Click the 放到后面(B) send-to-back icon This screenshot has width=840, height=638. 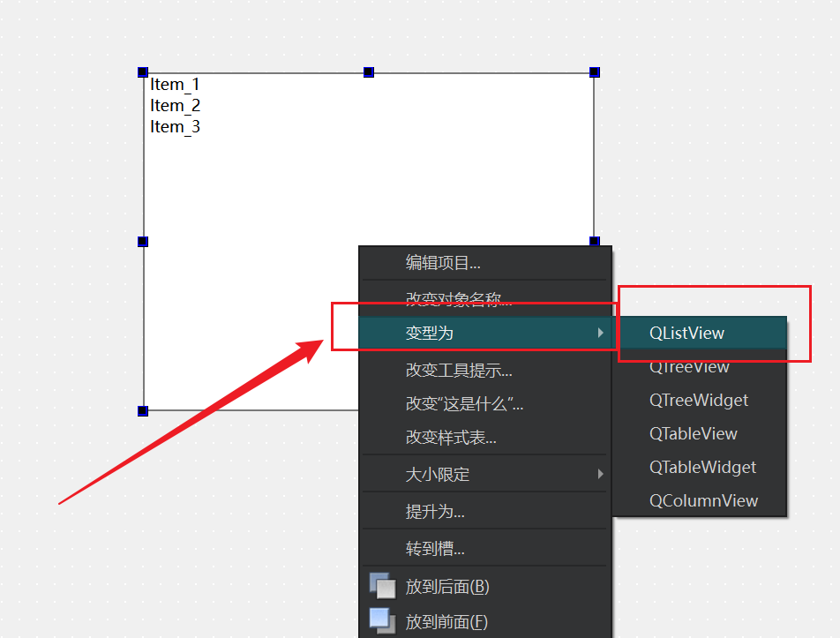pos(382,587)
